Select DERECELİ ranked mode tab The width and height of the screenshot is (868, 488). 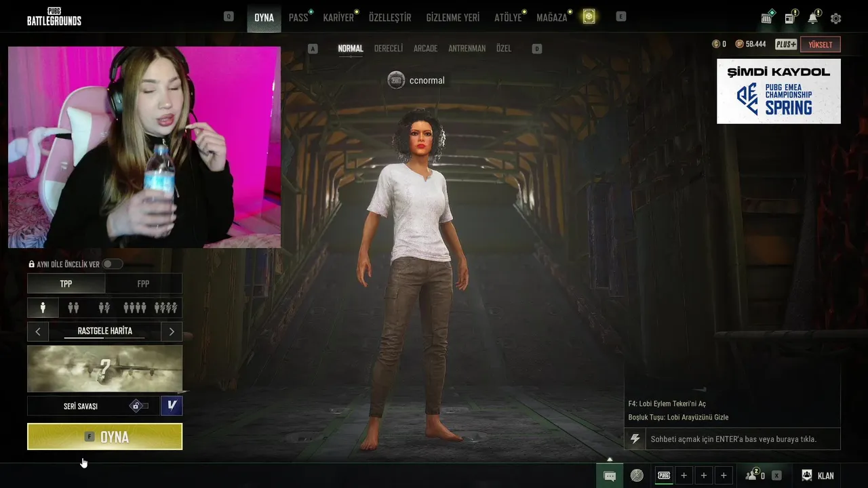tap(389, 49)
